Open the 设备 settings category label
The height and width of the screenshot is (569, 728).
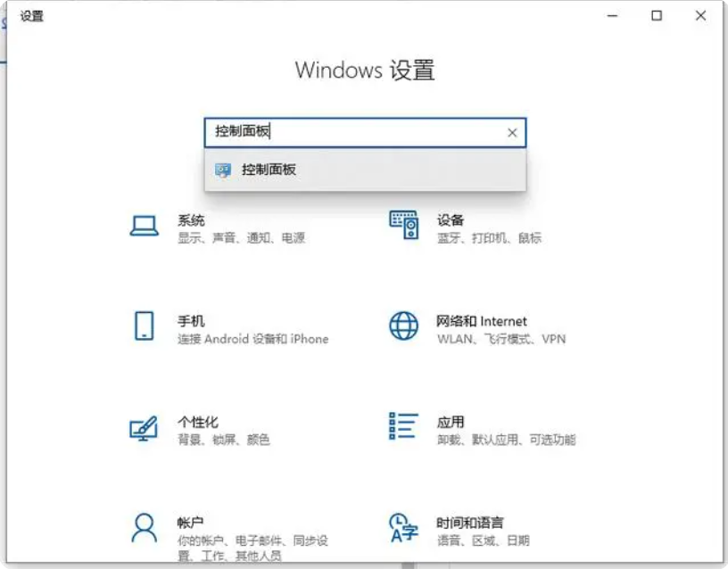tap(451, 220)
